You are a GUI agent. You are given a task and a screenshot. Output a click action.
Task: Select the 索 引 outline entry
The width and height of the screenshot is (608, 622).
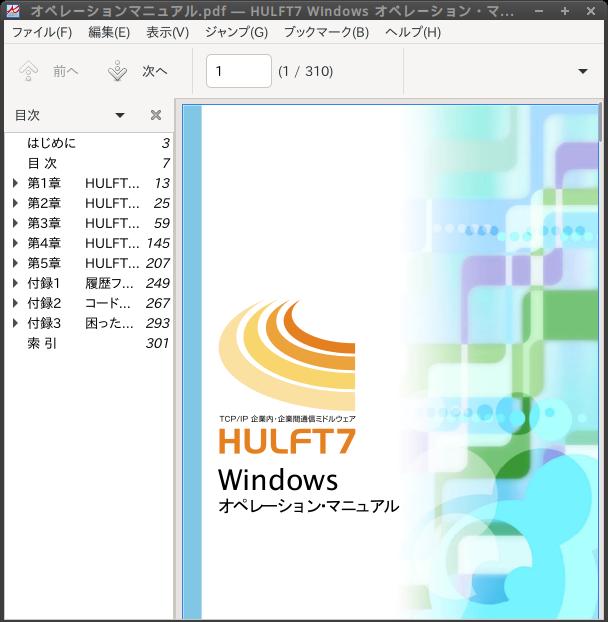[x=42, y=343]
